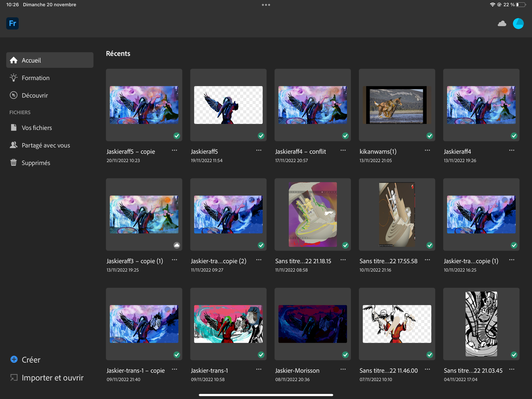Screen dimensions: 532x399
Task: Click the Adobe Fresco Fr logo
Action: point(12,23)
